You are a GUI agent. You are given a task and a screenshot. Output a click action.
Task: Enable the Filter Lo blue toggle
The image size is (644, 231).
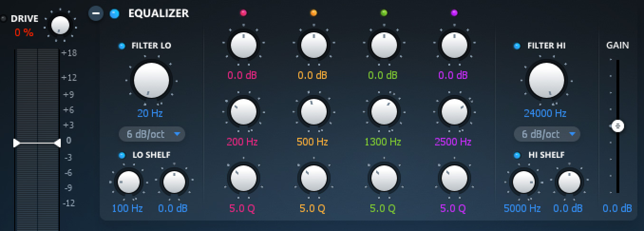tap(122, 46)
